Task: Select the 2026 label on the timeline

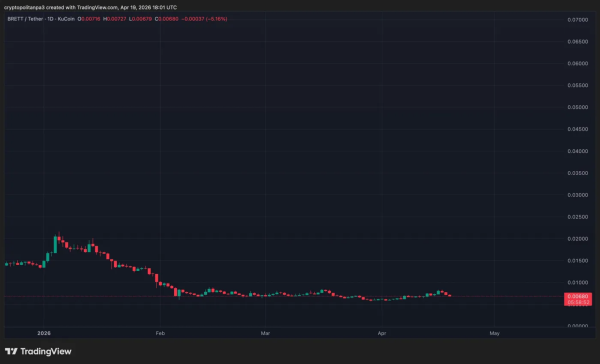Action: tap(43, 333)
